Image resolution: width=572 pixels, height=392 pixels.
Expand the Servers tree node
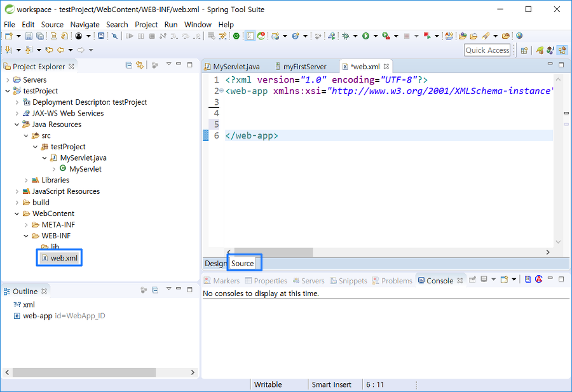coord(8,79)
